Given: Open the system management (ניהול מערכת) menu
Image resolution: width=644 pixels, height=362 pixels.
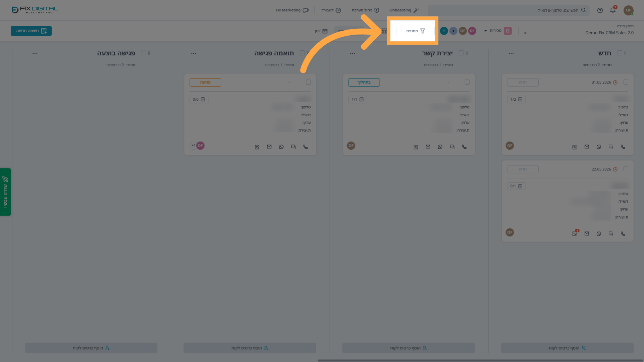Looking at the screenshot, I should pos(365,10).
